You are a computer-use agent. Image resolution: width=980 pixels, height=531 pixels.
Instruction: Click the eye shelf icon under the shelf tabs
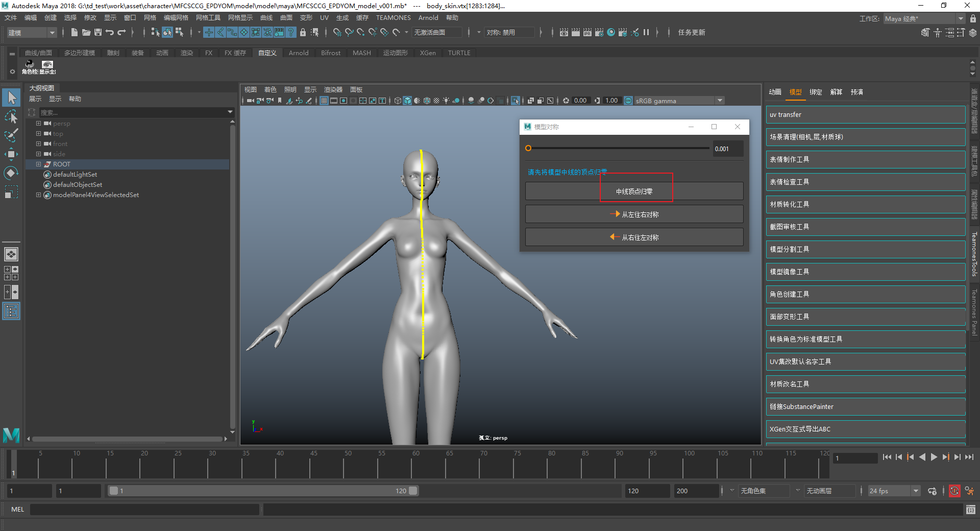click(47, 64)
